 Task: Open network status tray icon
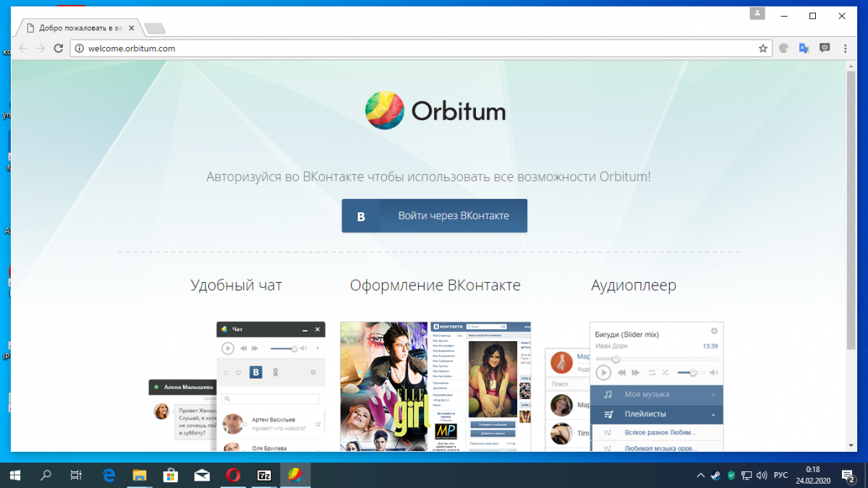[746, 476]
